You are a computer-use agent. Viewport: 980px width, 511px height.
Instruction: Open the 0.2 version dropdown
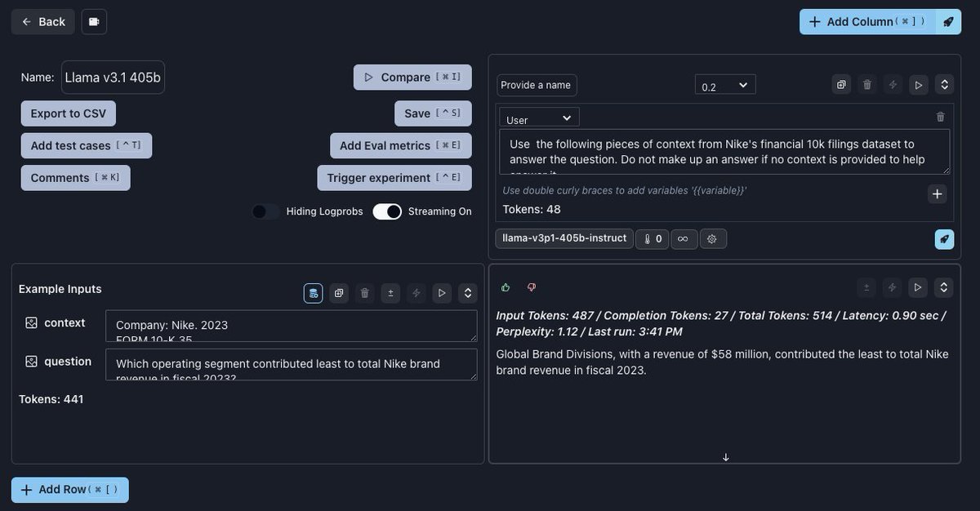click(725, 85)
